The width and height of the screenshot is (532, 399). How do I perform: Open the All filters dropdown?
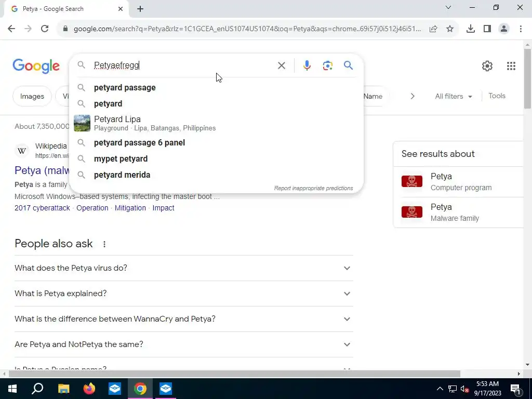[x=453, y=96]
